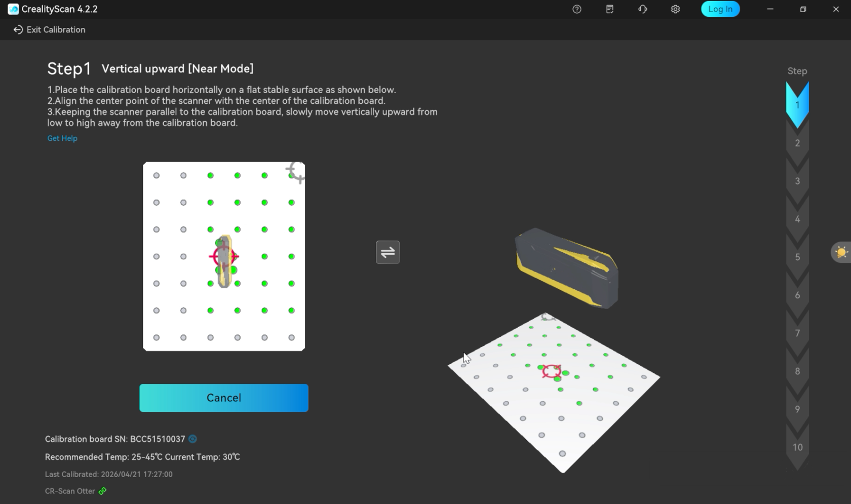Click the 3D scanner model
This screenshot has width=851, height=504.
coord(566,267)
